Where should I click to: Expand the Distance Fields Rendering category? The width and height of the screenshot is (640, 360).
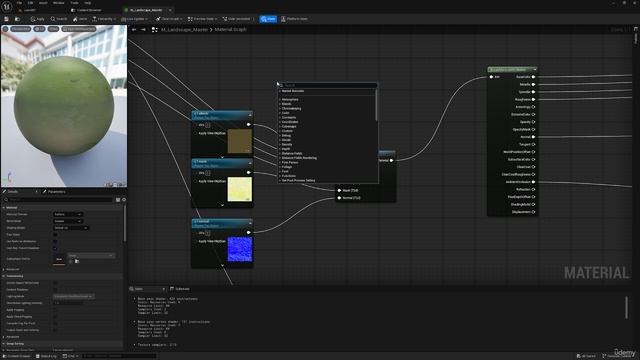pos(298,158)
